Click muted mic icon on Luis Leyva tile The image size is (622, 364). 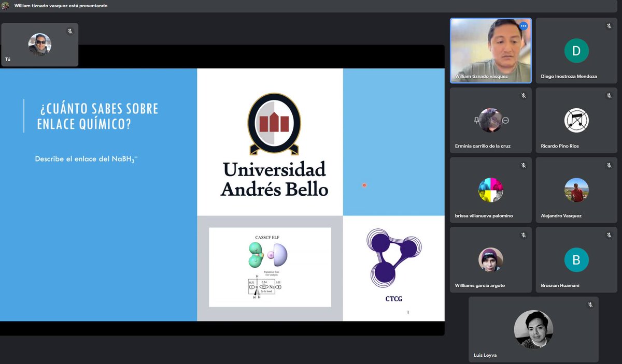(x=590, y=305)
